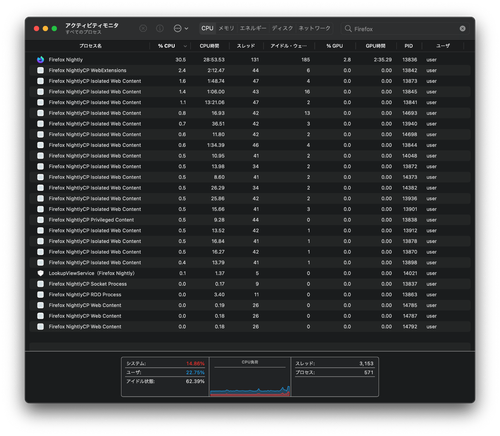Click the RDD Process icon
Viewport: 500px width, 436px height.
click(40, 294)
